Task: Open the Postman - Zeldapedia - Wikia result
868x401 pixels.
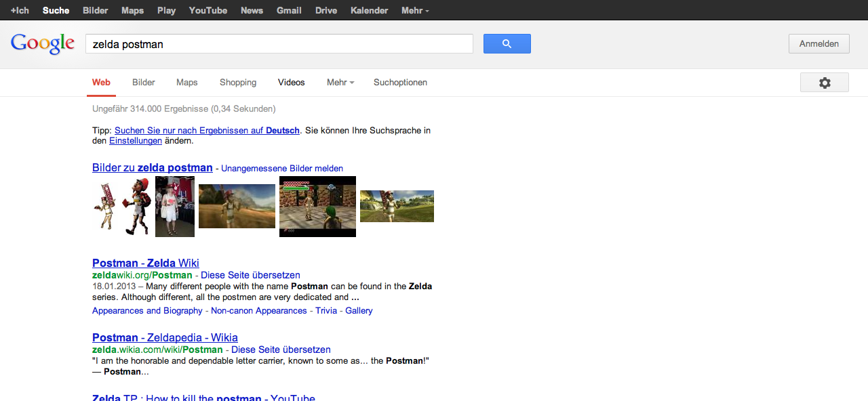Action: click(x=165, y=337)
